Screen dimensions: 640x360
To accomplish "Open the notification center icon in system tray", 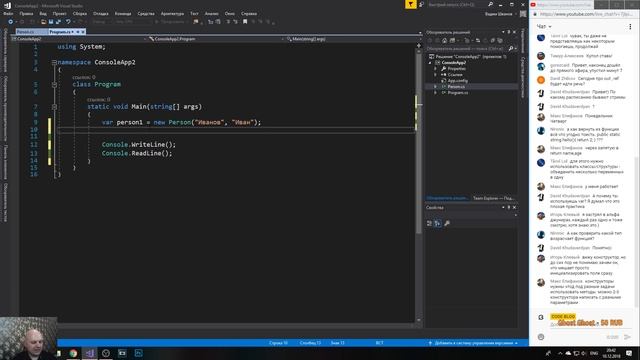I will [629, 353].
